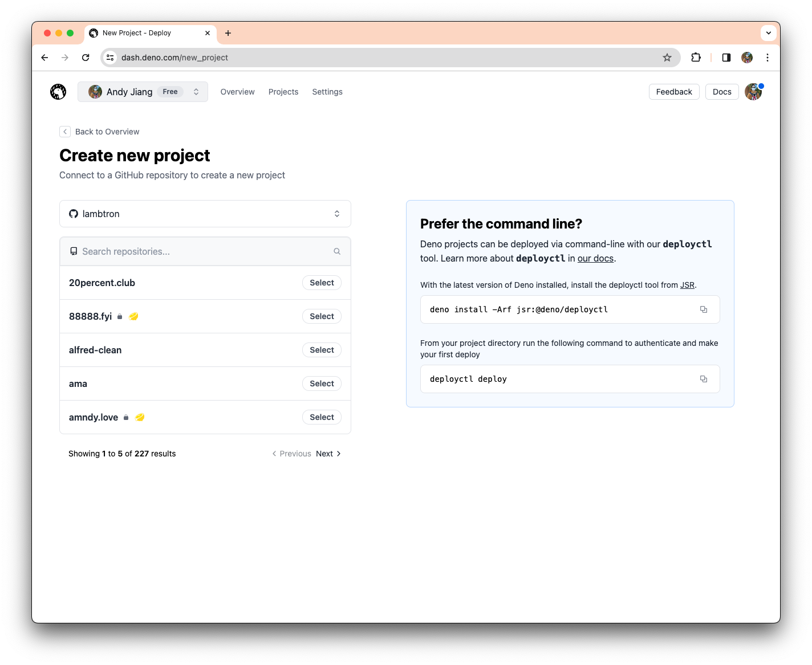Open the Settings navigation item
This screenshot has height=665, width=812.
[x=327, y=92]
